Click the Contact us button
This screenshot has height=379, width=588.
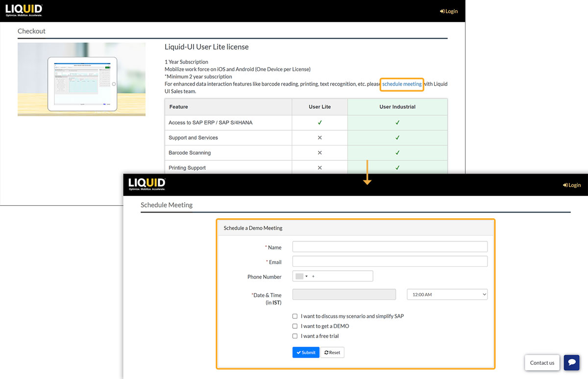(542, 363)
